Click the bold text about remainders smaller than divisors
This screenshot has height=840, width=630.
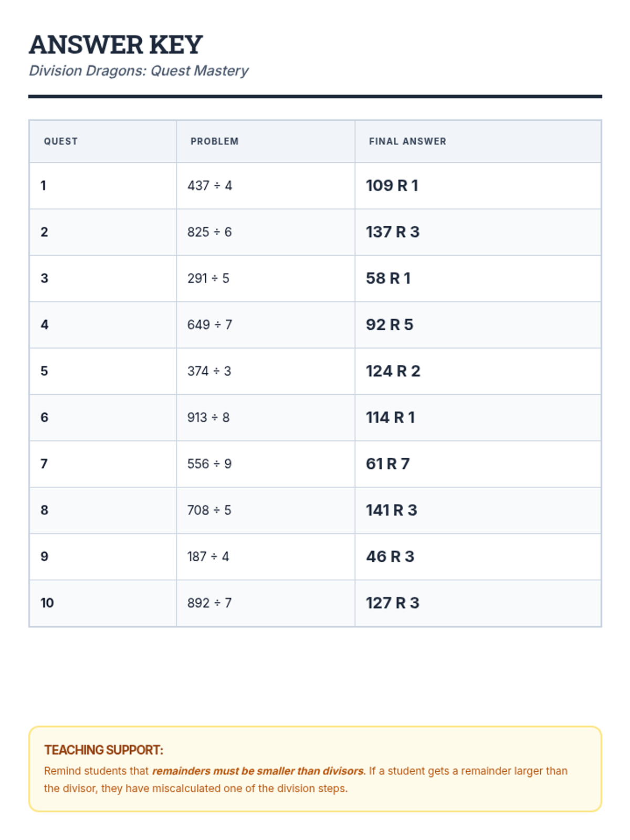click(258, 771)
